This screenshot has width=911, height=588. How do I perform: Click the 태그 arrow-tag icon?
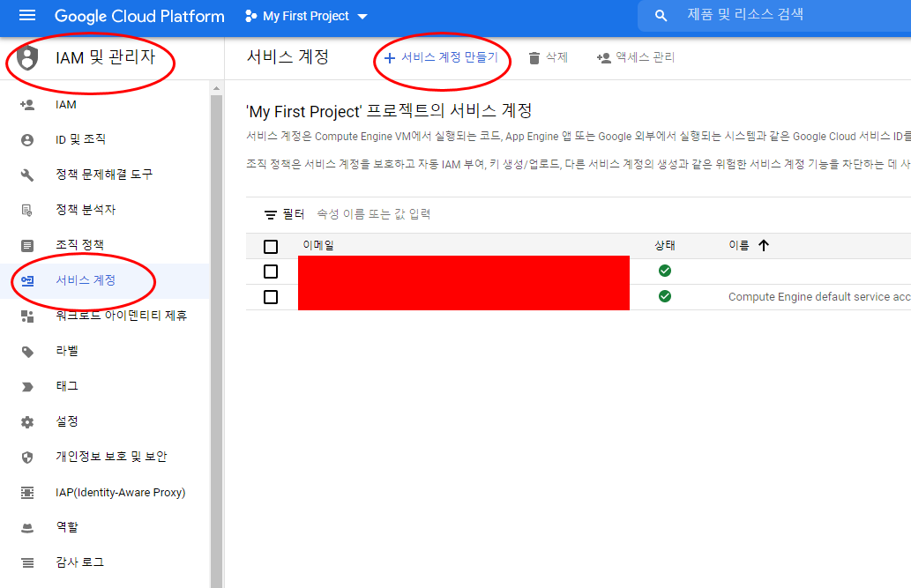[x=27, y=387]
